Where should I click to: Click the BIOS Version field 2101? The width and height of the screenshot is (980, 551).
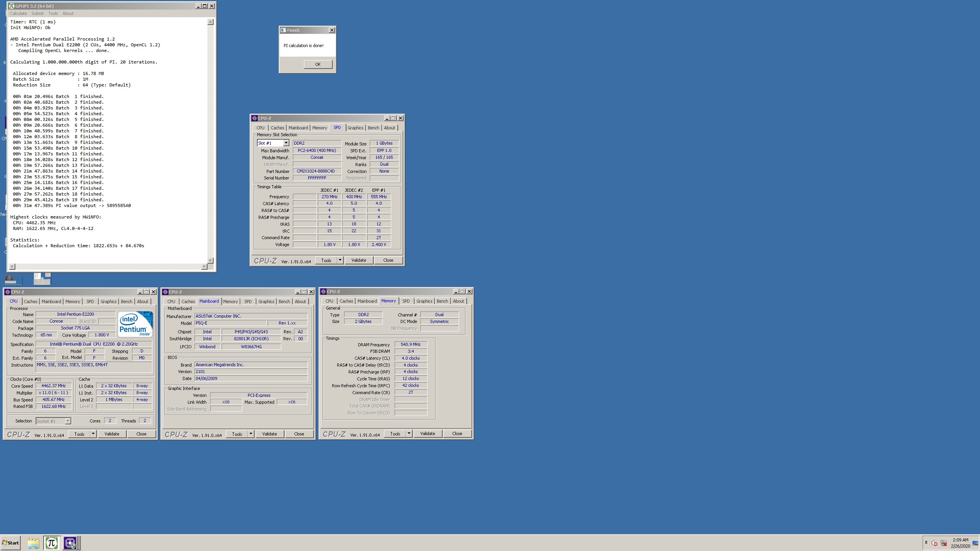tap(251, 372)
